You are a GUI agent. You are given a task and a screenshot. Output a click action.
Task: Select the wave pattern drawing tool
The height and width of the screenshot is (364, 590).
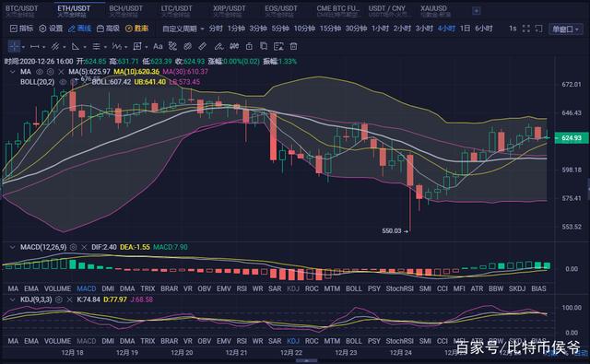(117, 46)
